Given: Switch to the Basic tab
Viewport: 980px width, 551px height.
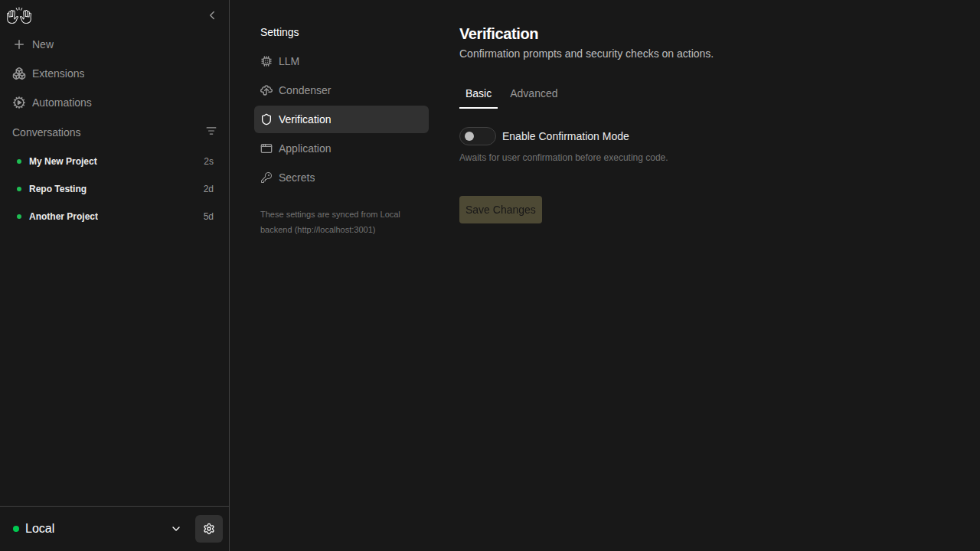Looking at the screenshot, I should (x=479, y=93).
